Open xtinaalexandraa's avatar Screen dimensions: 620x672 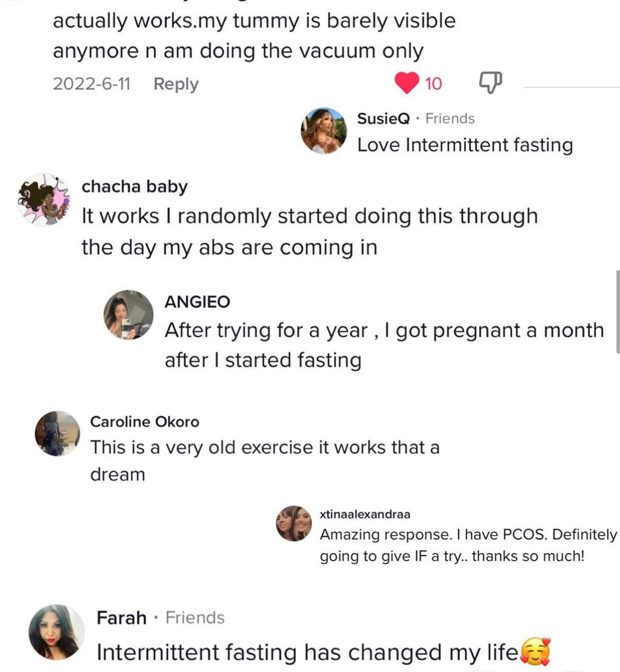tap(293, 523)
